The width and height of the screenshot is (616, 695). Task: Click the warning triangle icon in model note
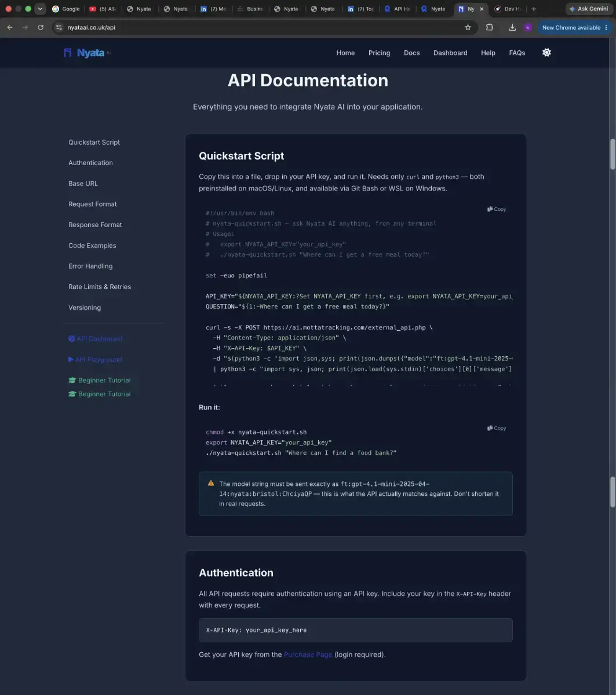point(210,483)
